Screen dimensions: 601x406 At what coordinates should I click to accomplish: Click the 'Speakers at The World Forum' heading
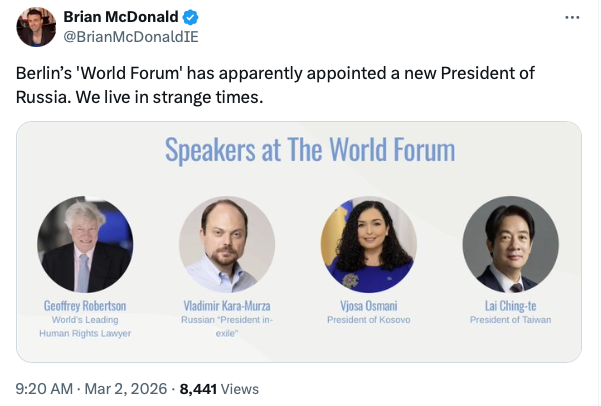(x=309, y=150)
